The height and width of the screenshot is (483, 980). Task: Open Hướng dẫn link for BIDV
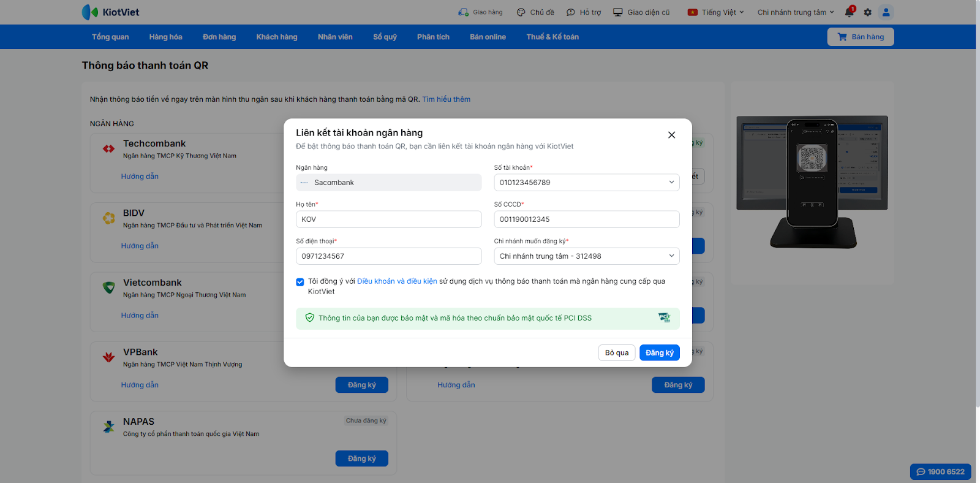point(140,246)
